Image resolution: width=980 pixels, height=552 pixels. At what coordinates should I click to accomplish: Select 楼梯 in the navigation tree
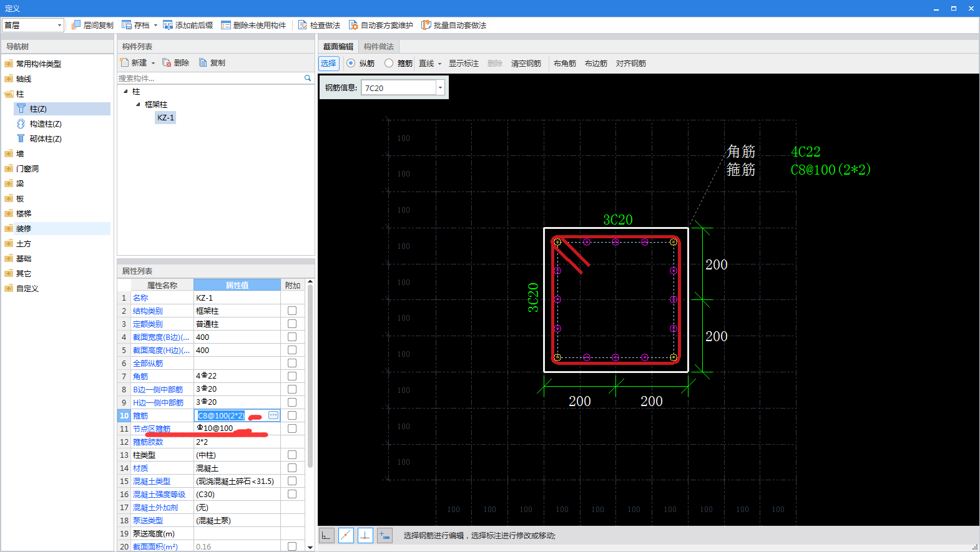(x=24, y=213)
